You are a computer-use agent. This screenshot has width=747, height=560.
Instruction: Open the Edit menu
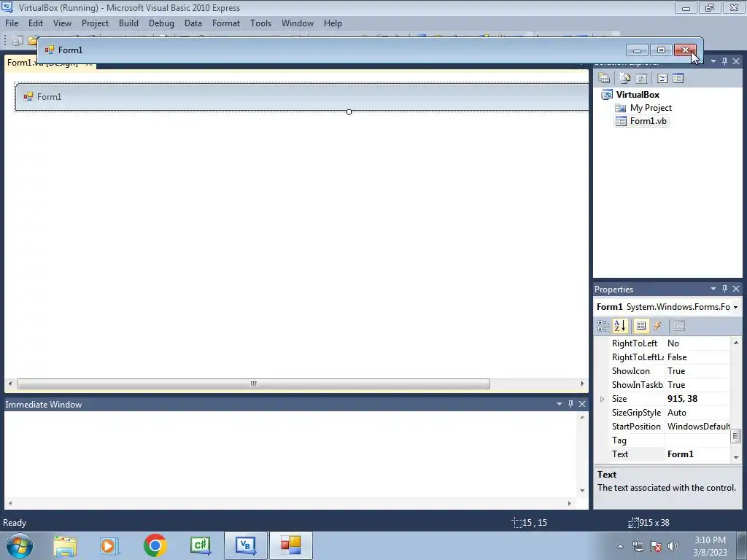click(36, 23)
